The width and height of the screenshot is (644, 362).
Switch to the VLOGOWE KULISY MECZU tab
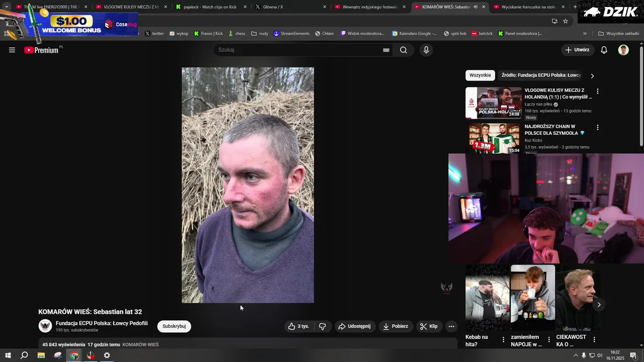[132, 7]
